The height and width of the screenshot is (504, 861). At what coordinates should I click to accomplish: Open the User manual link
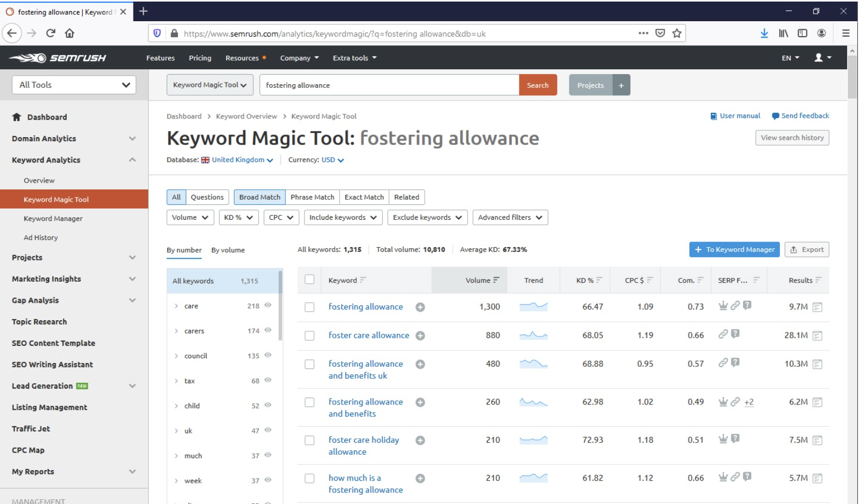(x=735, y=116)
